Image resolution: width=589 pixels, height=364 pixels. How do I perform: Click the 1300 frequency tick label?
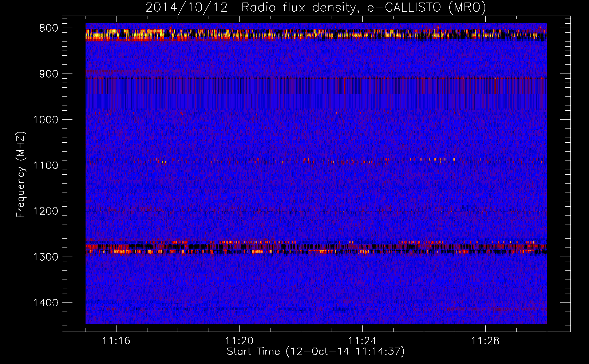(46, 257)
